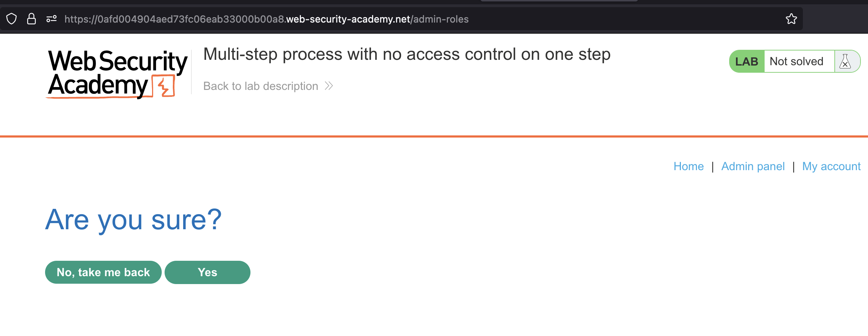Viewport: 868px width, 336px height.
Task: Click the orange lightning bolt logo icon
Action: pos(164,86)
